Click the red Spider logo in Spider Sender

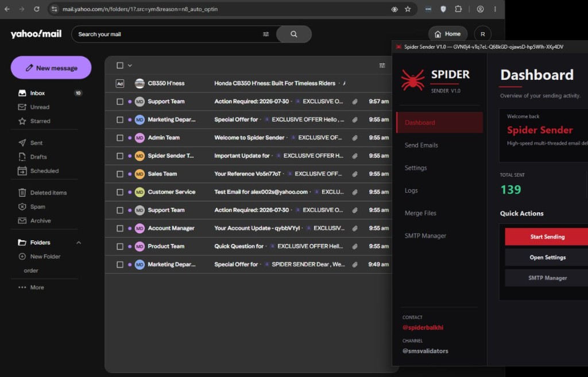pyautogui.click(x=412, y=80)
